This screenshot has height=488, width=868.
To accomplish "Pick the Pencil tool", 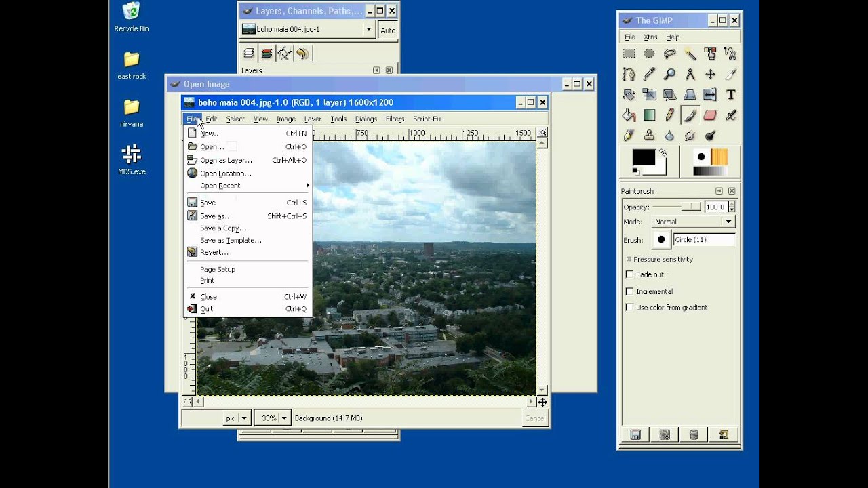I will point(670,115).
